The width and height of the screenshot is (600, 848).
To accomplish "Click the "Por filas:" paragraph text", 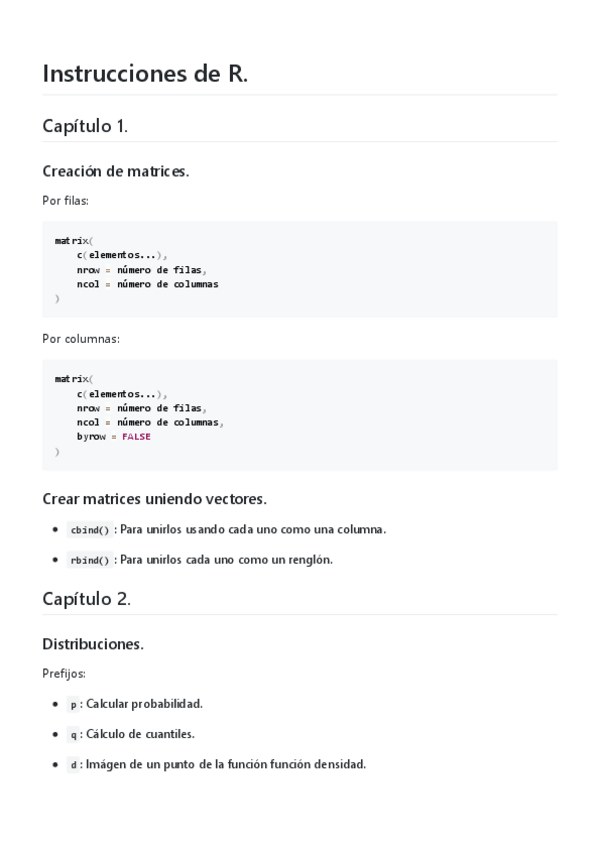I will click(65, 201).
